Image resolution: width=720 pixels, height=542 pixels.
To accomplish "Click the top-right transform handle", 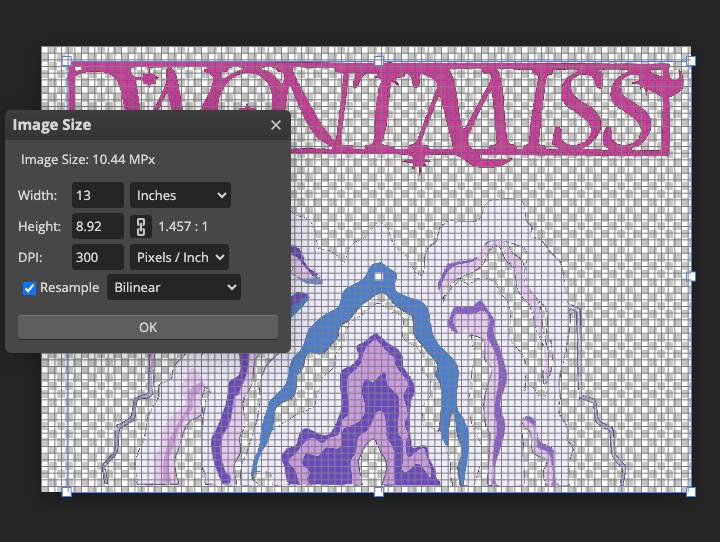I will 690,61.
